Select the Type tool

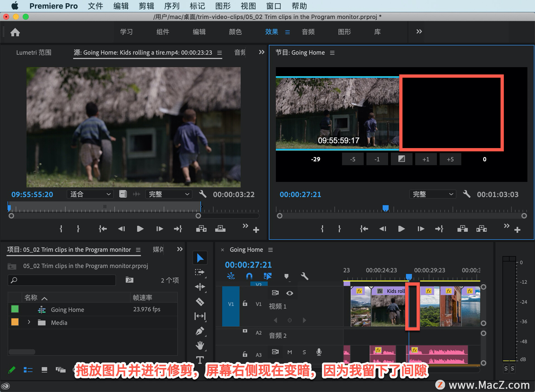[200, 360]
